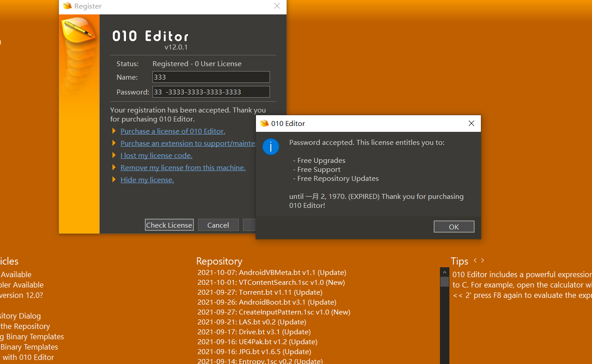
Task: Click the Hide my license link
Action: [147, 180]
